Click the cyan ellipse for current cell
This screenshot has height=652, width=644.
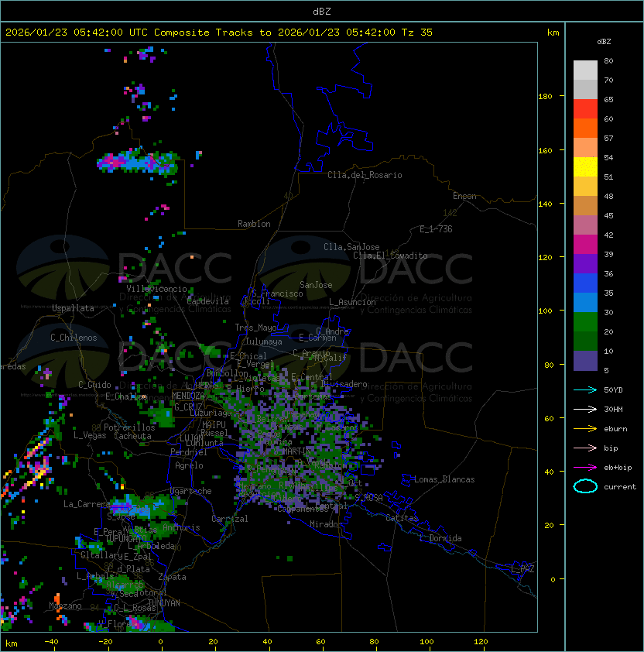585,486
